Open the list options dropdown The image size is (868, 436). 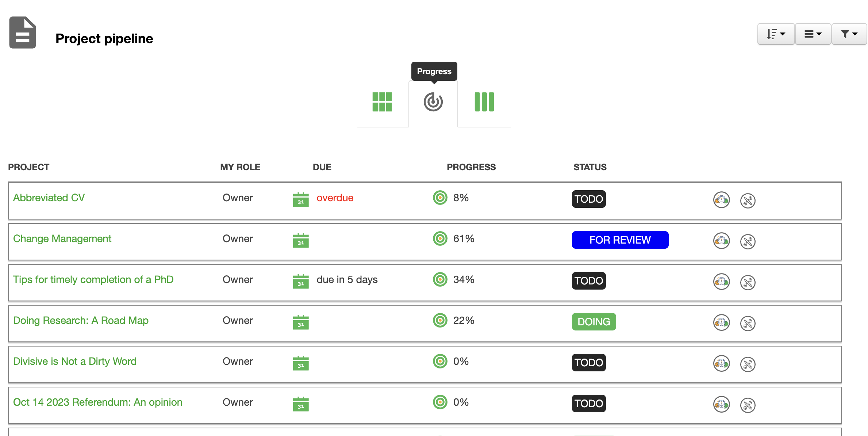point(813,34)
